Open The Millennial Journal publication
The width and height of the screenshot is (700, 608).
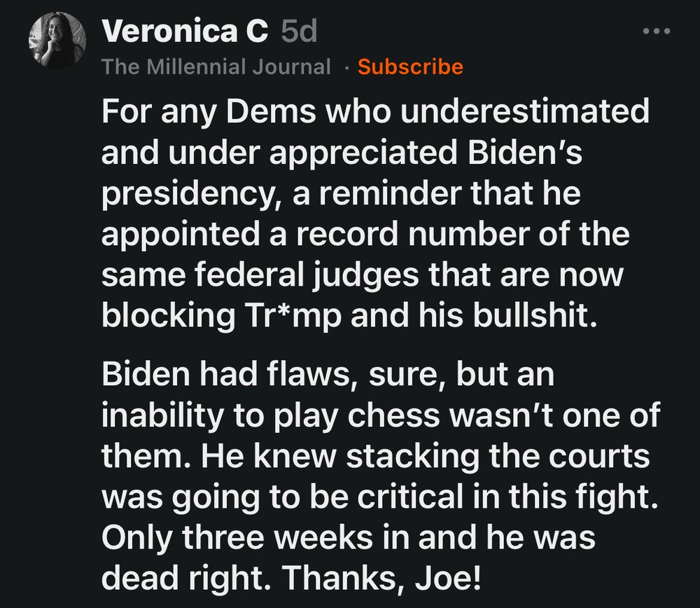[216, 67]
